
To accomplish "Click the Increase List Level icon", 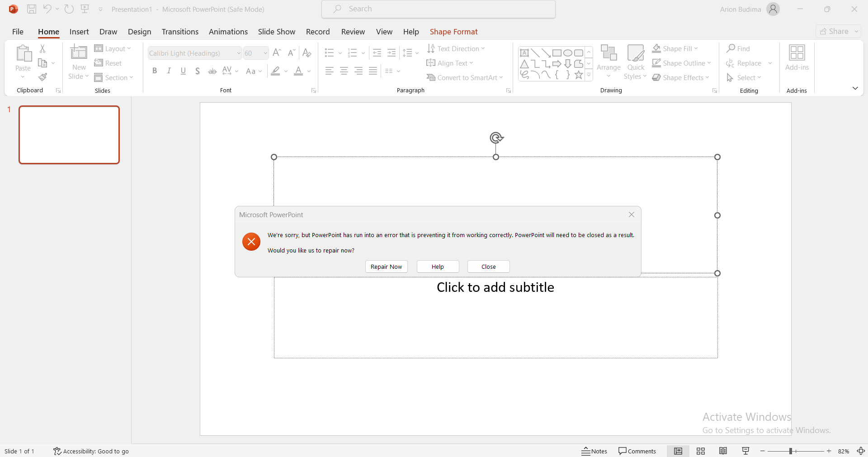I will (392, 53).
